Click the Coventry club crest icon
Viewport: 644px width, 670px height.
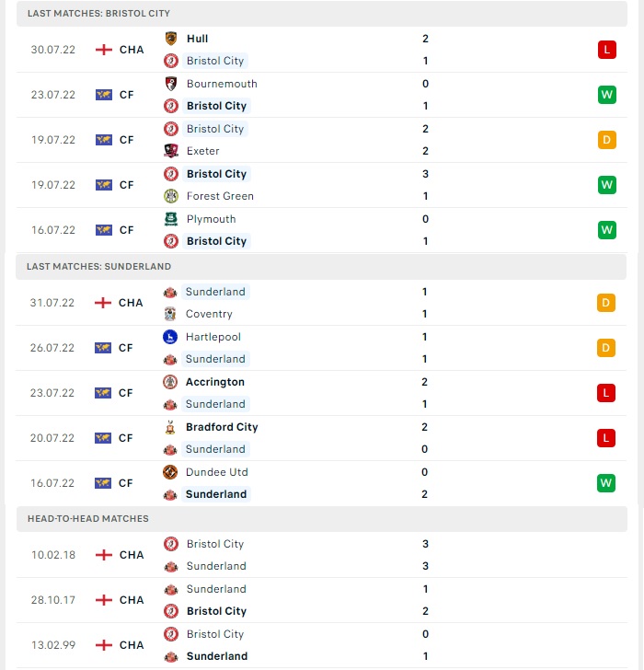(170, 314)
